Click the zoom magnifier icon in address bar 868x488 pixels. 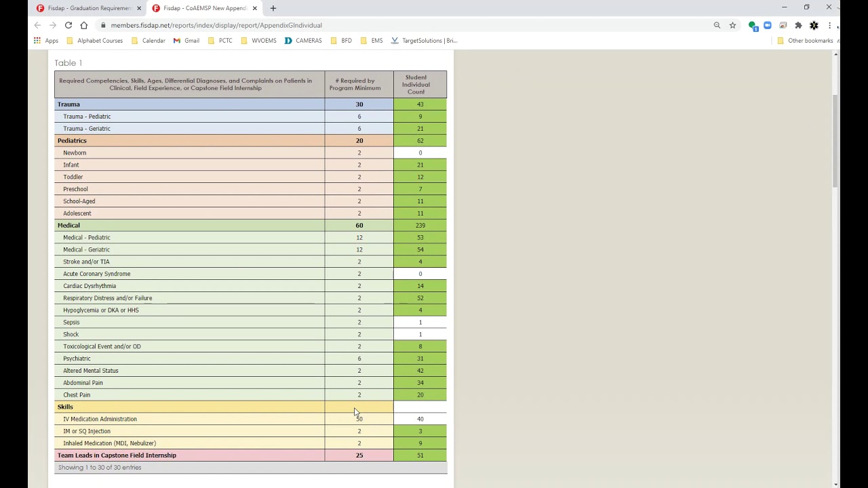click(x=717, y=25)
